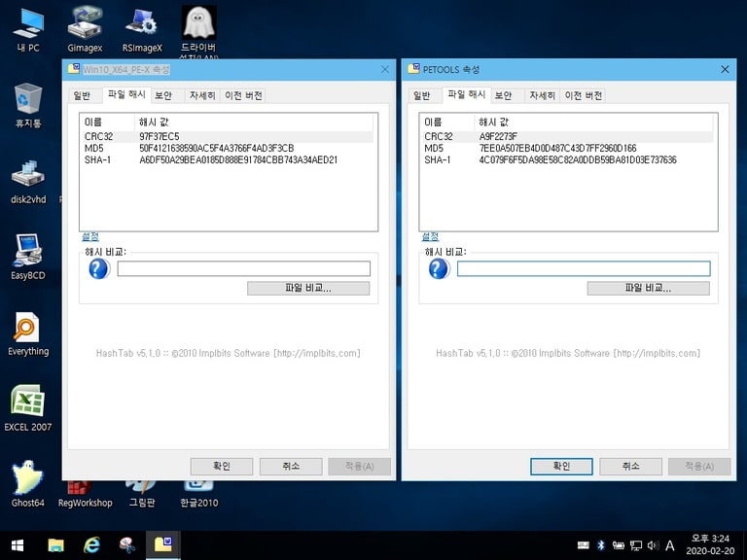
Task: Open 이전 버전 tab in Win10_X64_PE-X window
Action: tap(243, 95)
